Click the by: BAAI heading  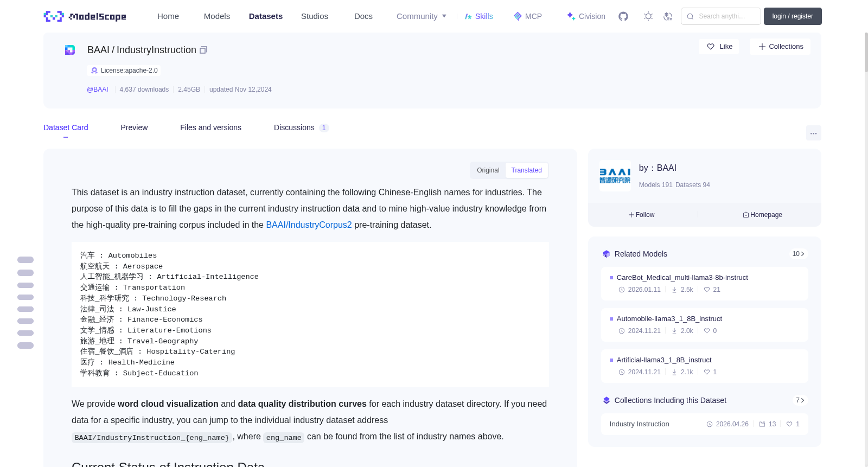tap(658, 168)
